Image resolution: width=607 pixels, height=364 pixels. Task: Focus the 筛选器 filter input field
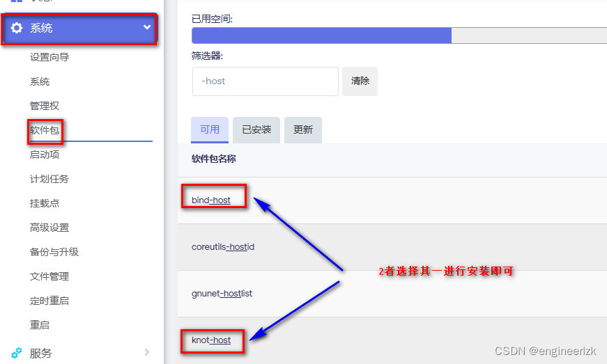266,81
